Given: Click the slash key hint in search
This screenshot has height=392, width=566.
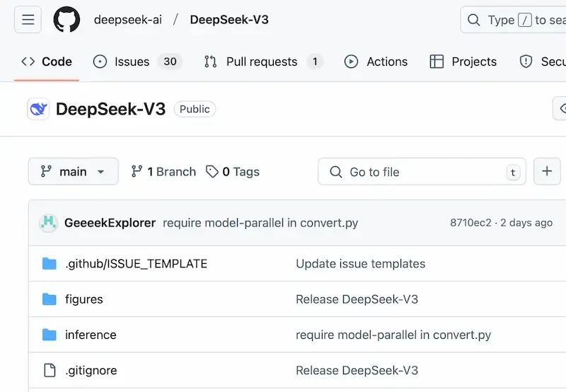Looking at the screenshot, I should click(524, 20).
